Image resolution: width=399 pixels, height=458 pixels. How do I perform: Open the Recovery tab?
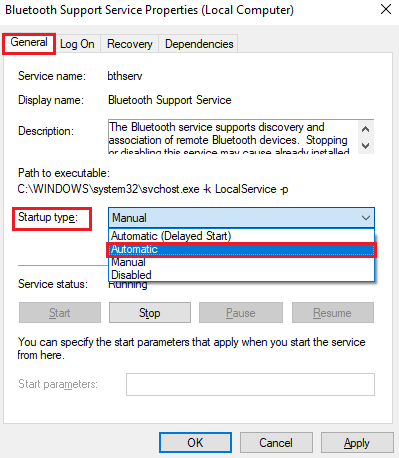129,44
